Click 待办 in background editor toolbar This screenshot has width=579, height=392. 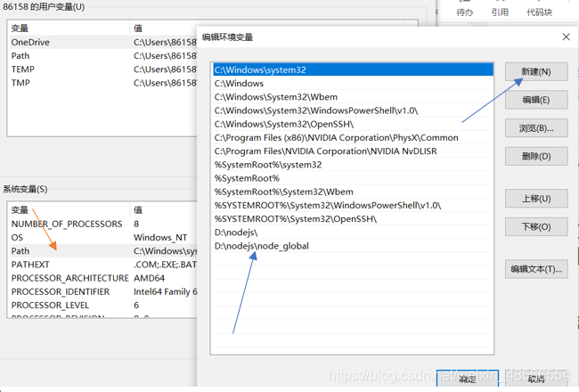point(464,12)
